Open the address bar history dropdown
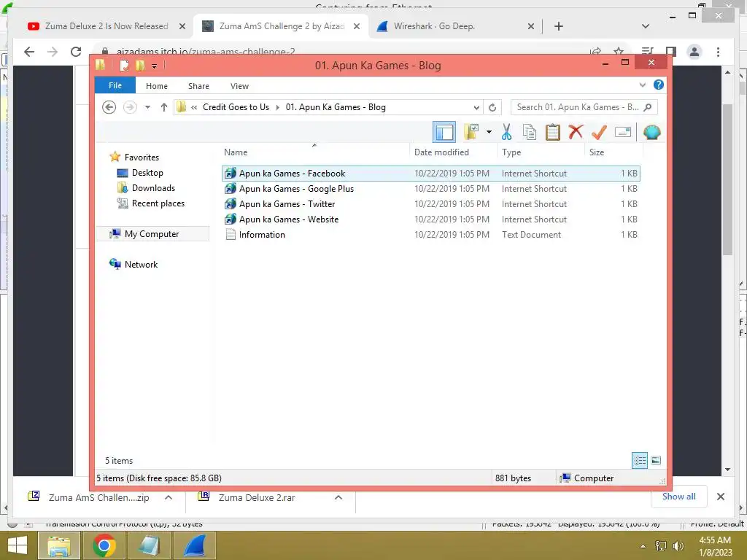747x560 pixels. click(476, 107)
